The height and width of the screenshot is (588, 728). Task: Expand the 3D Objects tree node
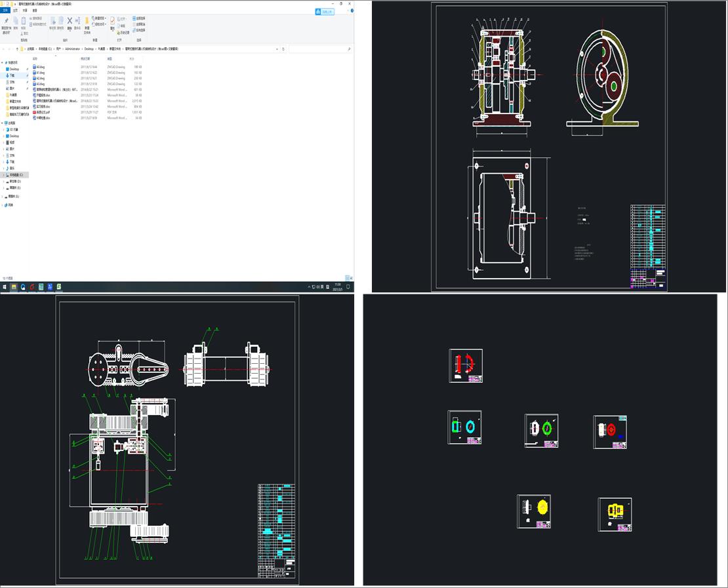[x=3, y=130]
